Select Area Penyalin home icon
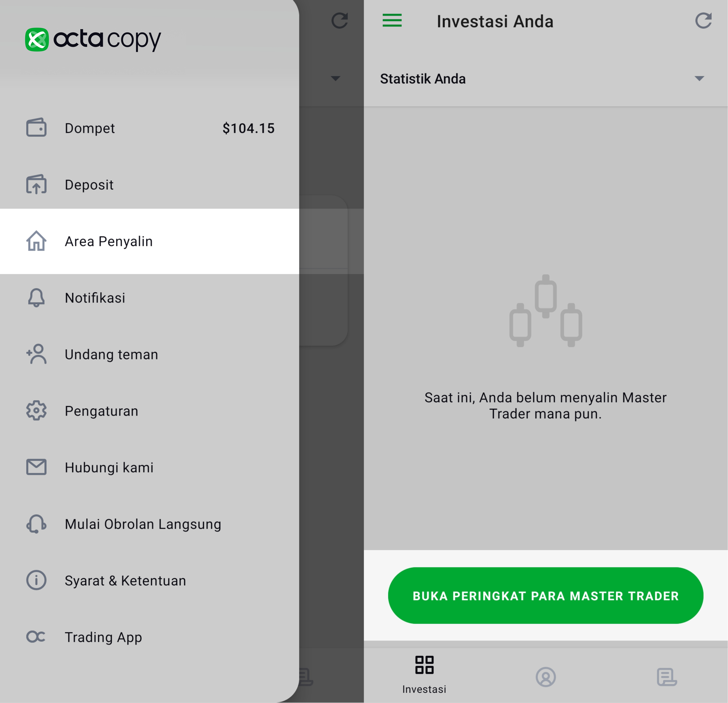Screen dimensions: 728x703 tap(36, 241)
